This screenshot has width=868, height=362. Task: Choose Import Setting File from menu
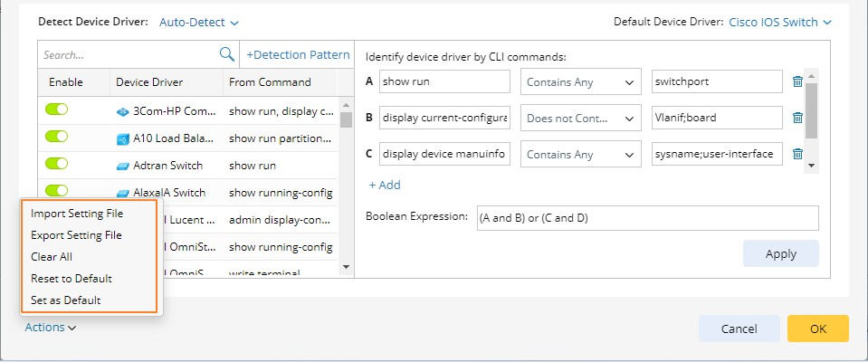coord(77,214)
